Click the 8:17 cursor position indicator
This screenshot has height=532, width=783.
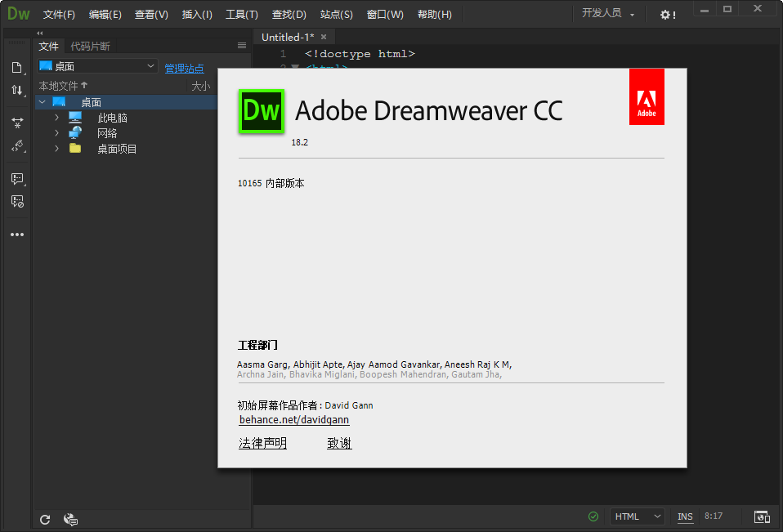(x=714, y=516)
